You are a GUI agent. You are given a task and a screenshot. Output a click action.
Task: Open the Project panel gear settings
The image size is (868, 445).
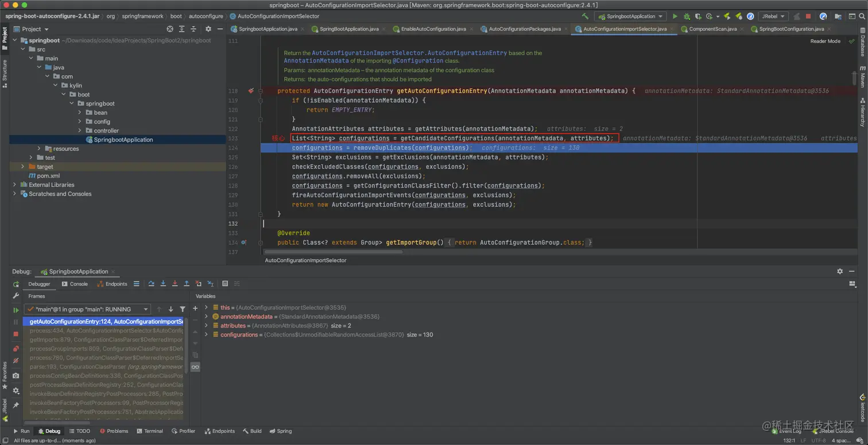[208, 29]
